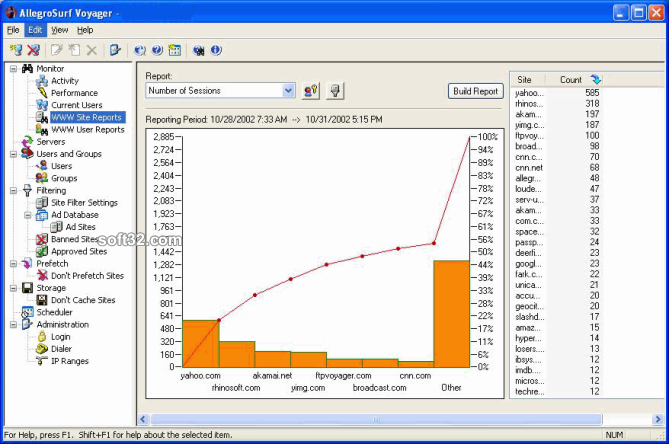Click the yahoo... row with count 585
This screenshot has width=669, height=444.
click(x=557, y=93)
